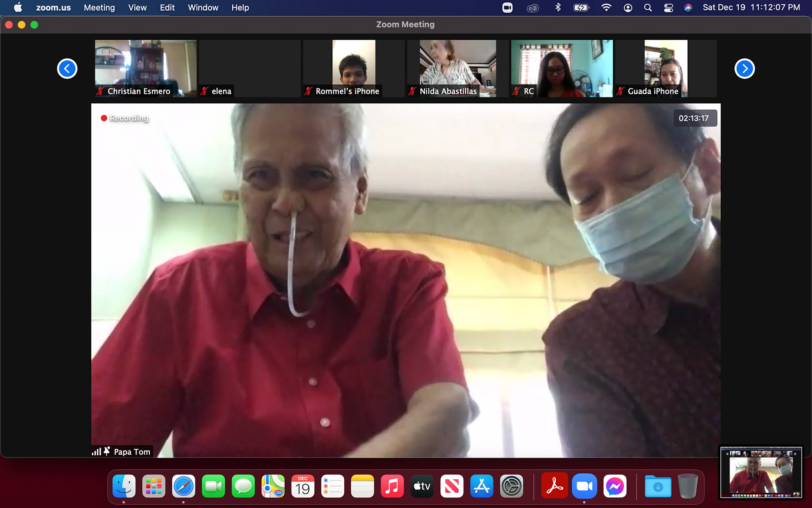This screenshot has height=508, width=812.
Task: Toggle Wi-Fi status menu
Action: (x=606, y=8)
